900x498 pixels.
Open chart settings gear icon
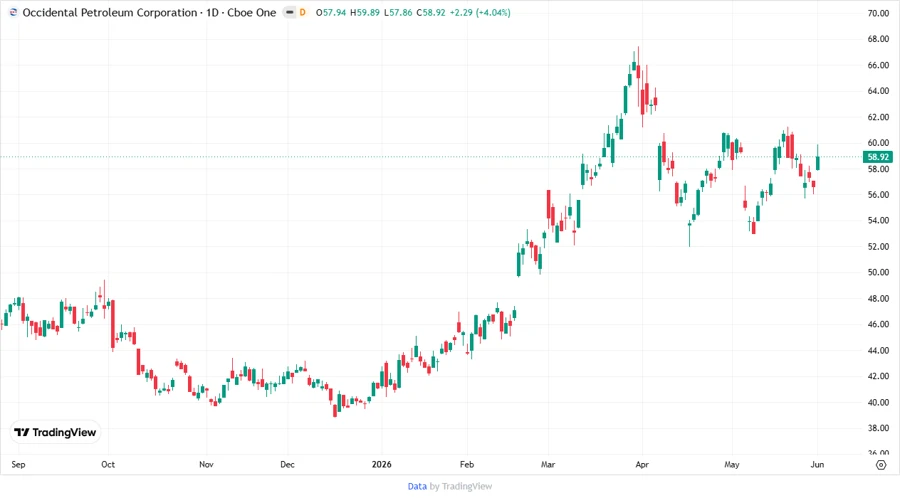(x=881, y=465)
